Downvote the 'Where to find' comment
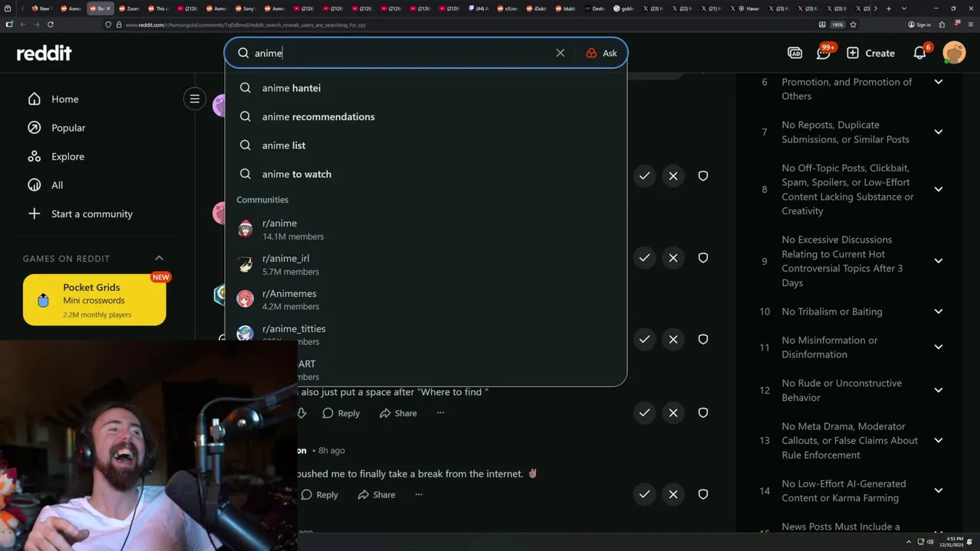The image size is (980, 551). 302,413
